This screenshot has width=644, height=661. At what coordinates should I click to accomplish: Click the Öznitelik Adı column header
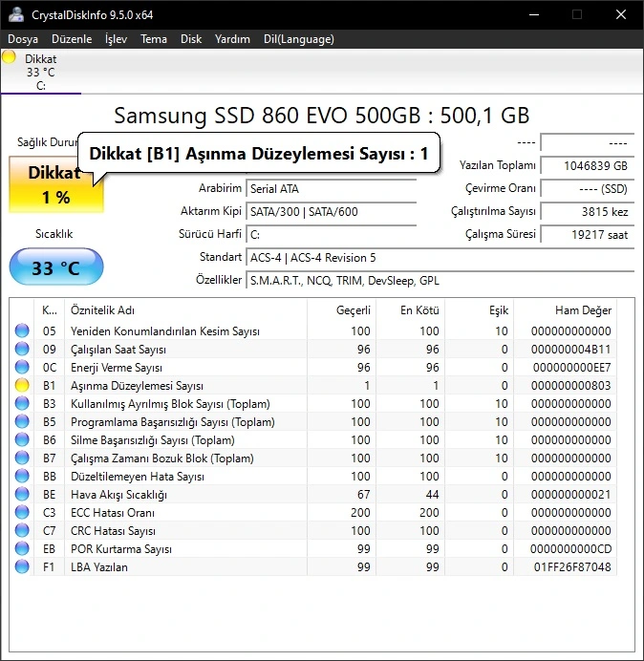tap(185, 310)
